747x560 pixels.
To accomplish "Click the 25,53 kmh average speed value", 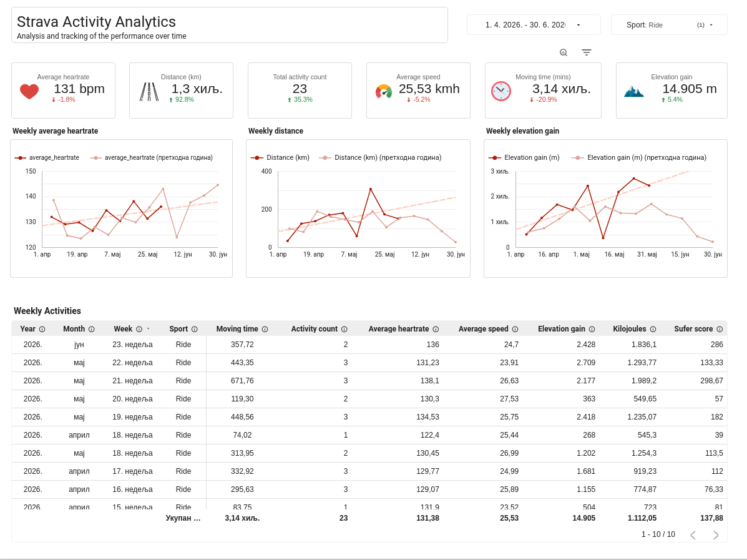I will [429, 89].
